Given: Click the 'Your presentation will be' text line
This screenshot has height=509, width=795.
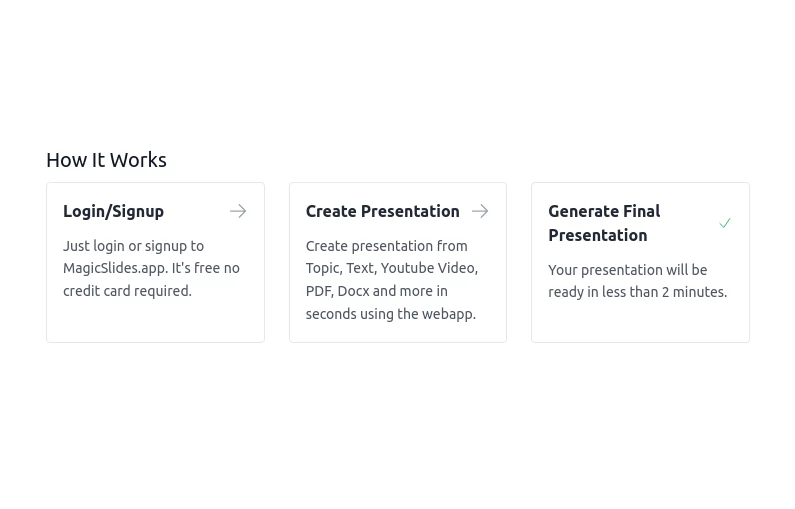Looking at the screenshot, I should (627, 270).
